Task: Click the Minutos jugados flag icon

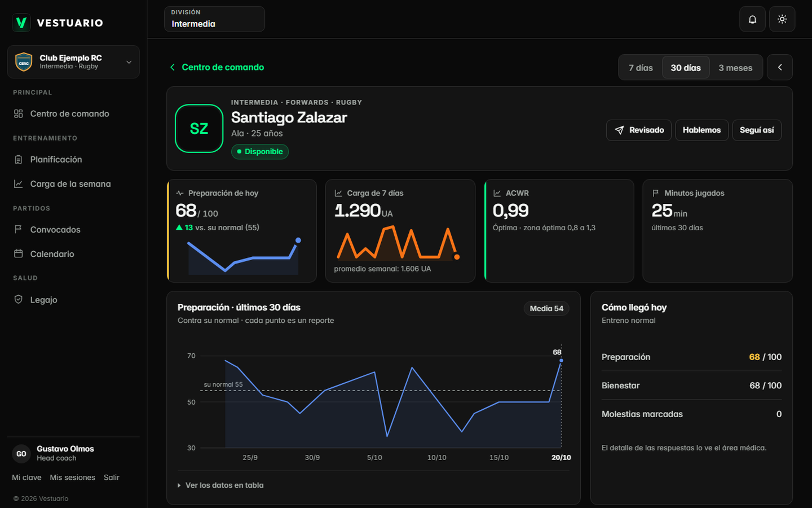Action: pyautogui.click(x=656, y=193)
